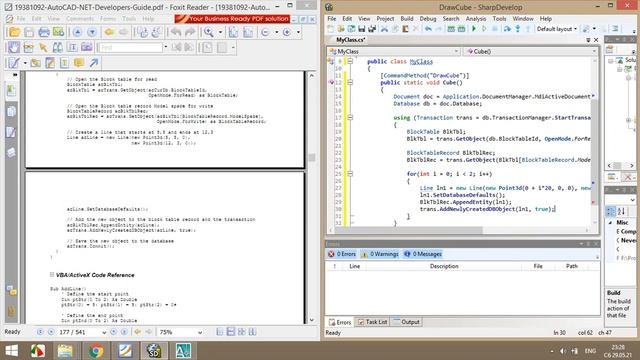Toggle the 0 Messages filter in the Errors pane
The width and height of the screenshot is (640, 360).
[x=422, y=254]
